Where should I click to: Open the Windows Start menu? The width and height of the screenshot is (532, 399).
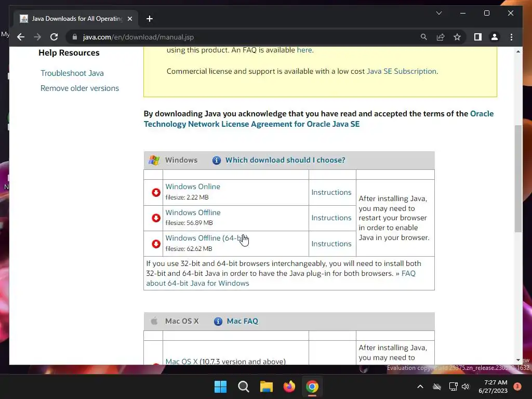point(220,387)
